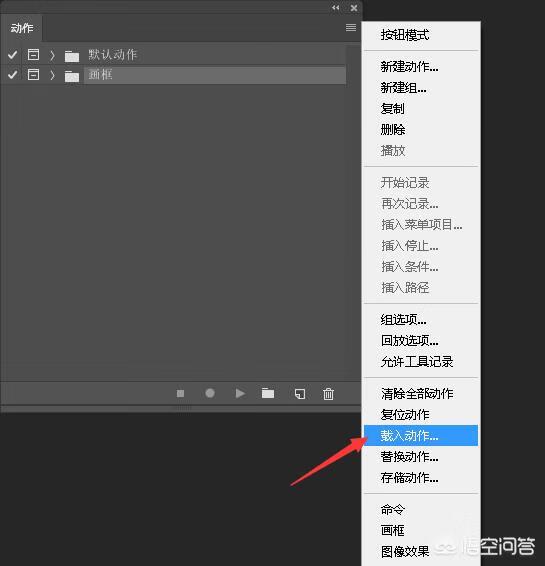The image size is (545, 566).
Task: Collapse panel with double arrow icon
Action: (336, 8)
